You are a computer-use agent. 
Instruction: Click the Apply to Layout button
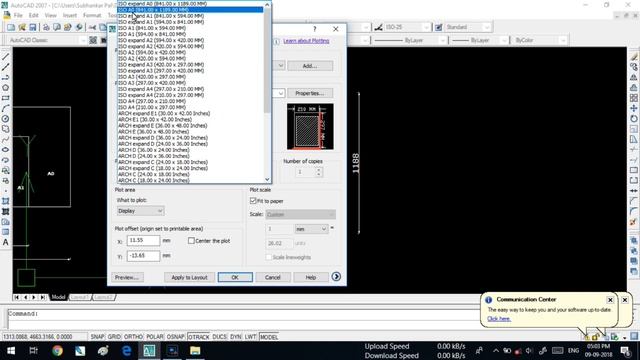coord(189,277)
